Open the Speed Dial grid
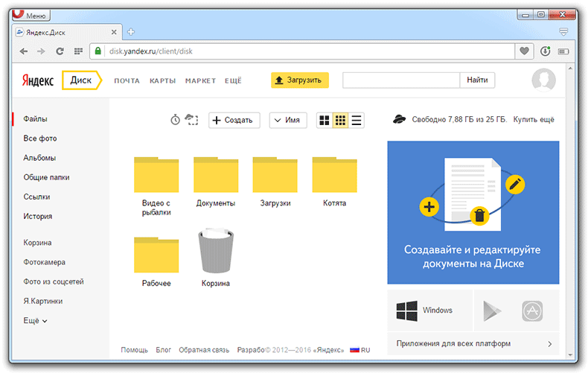588x373 pixels. 78,51
